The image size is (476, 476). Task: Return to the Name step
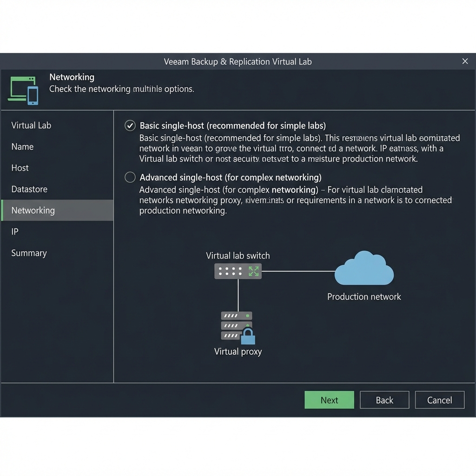(x=22, y=146)
